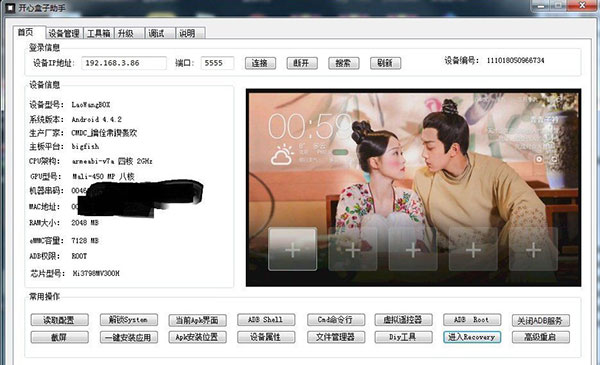
Task: Click the 连接 button
Action: pyautogui.click(x=260, y=63)
